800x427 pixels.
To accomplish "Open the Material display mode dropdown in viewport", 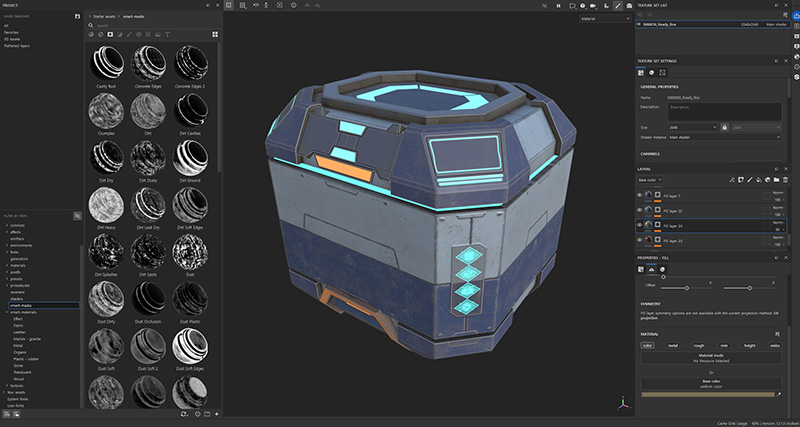I will [x=606, y=18].
